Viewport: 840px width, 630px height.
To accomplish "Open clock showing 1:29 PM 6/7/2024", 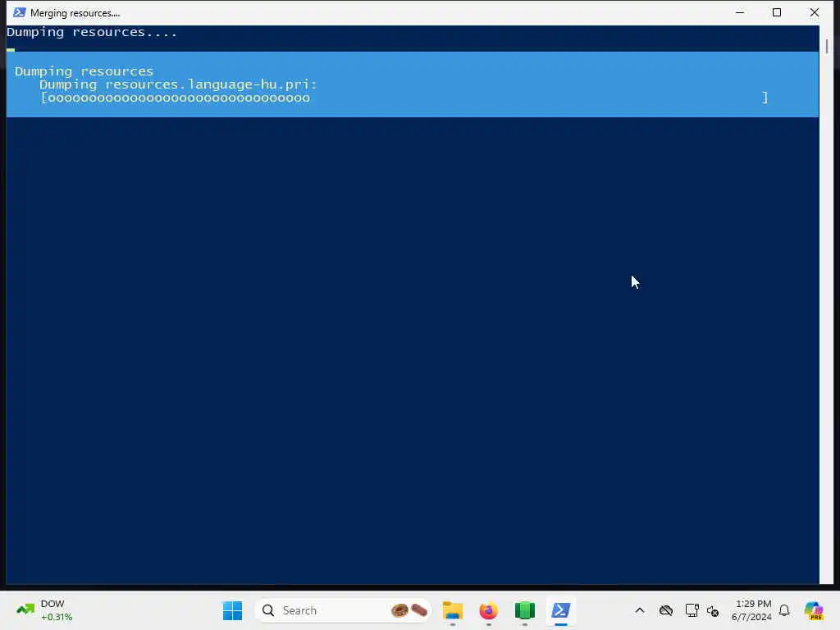I will 751,610.
